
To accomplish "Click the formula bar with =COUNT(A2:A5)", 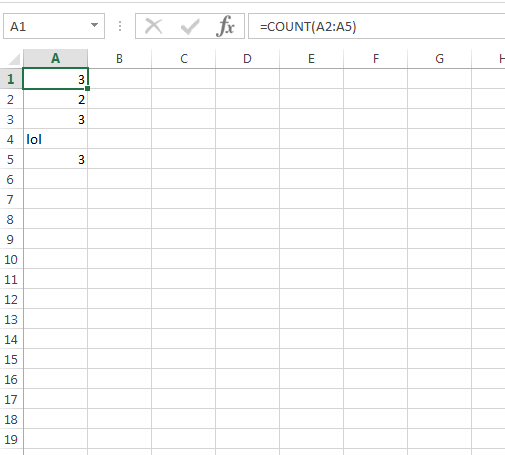I will (377, 26).
